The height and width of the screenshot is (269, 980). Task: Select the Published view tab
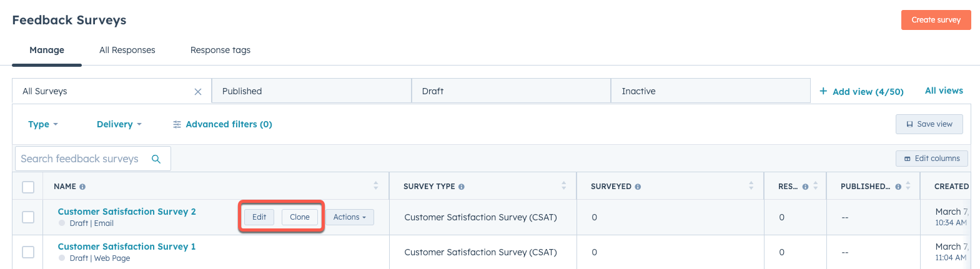312,91
